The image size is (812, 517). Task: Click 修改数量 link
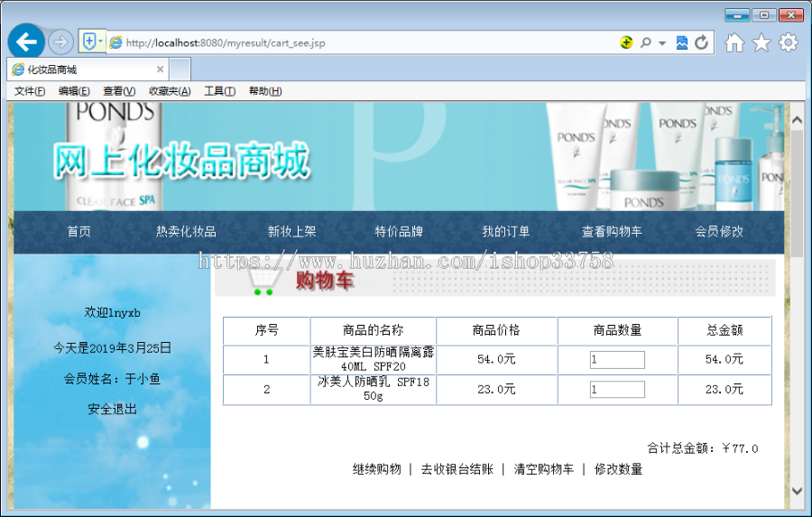(618, 469)
